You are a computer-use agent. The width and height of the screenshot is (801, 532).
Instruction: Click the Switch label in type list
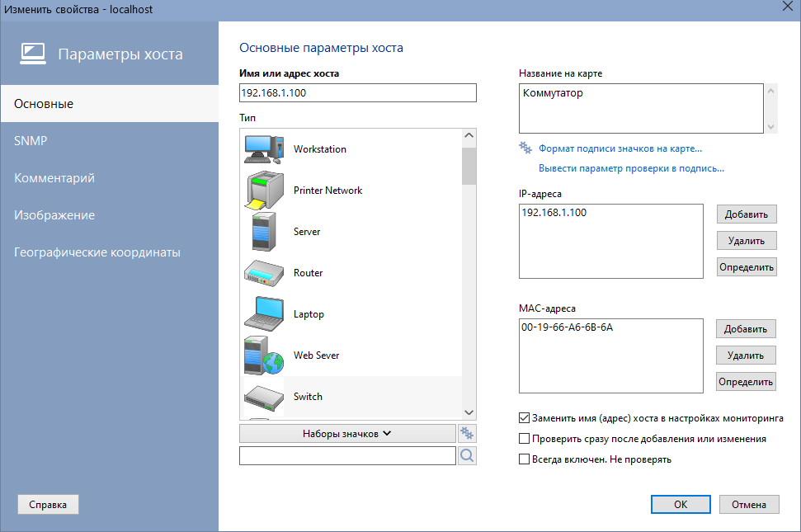coord(308,397)
